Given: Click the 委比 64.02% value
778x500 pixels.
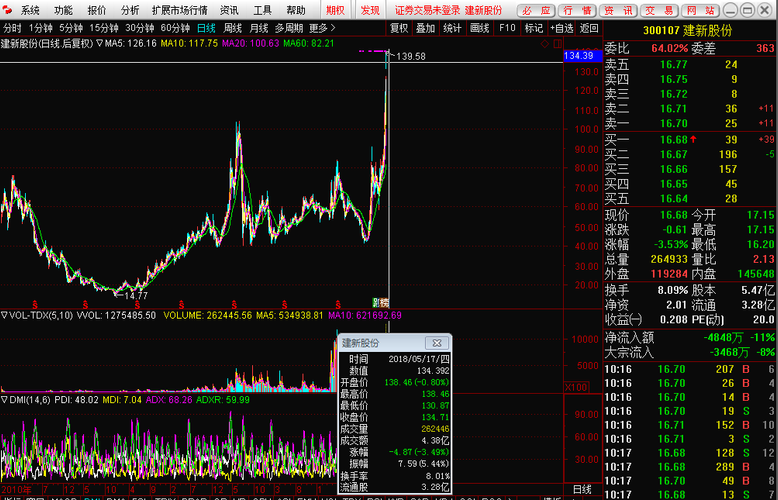Looking at the screenshot, I should point(669,48).
